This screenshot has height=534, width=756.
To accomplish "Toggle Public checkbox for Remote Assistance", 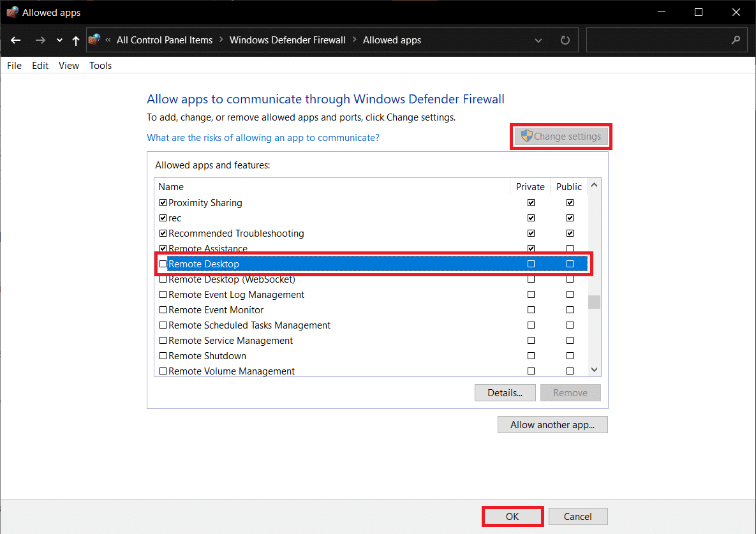I will pos(570,249).
